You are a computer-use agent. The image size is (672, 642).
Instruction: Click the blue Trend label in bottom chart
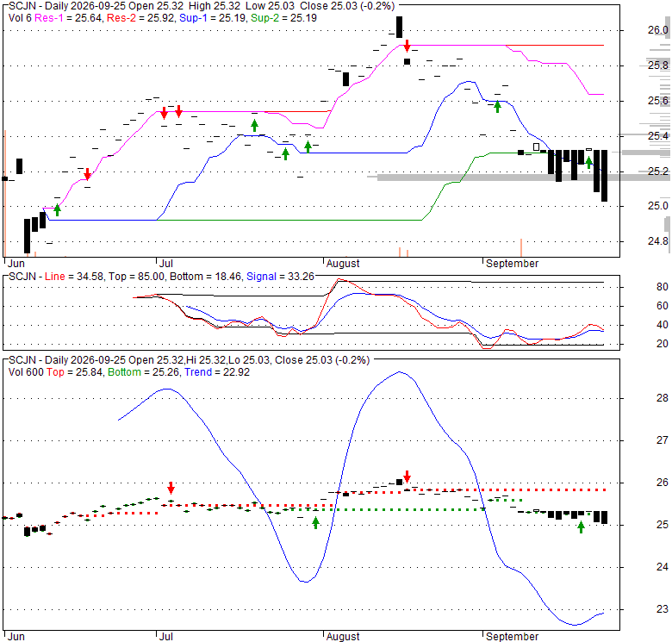pos(198,372)
